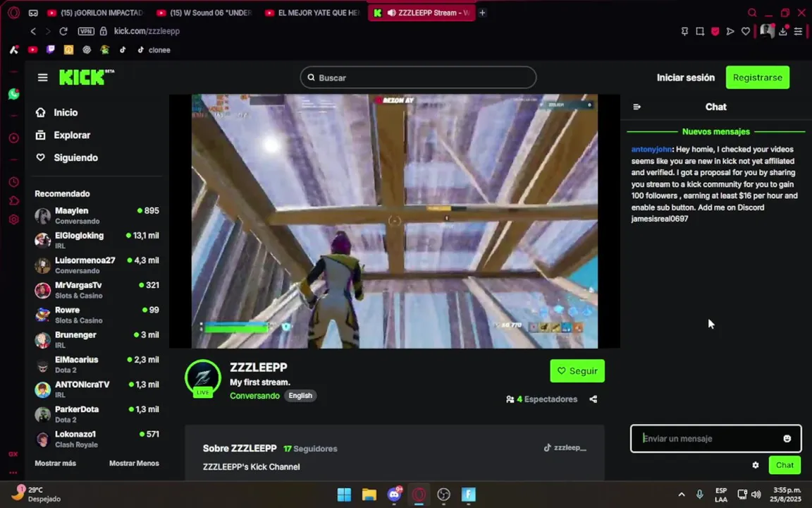Open the zzzleep__ TikTok link

pos(565,447)
